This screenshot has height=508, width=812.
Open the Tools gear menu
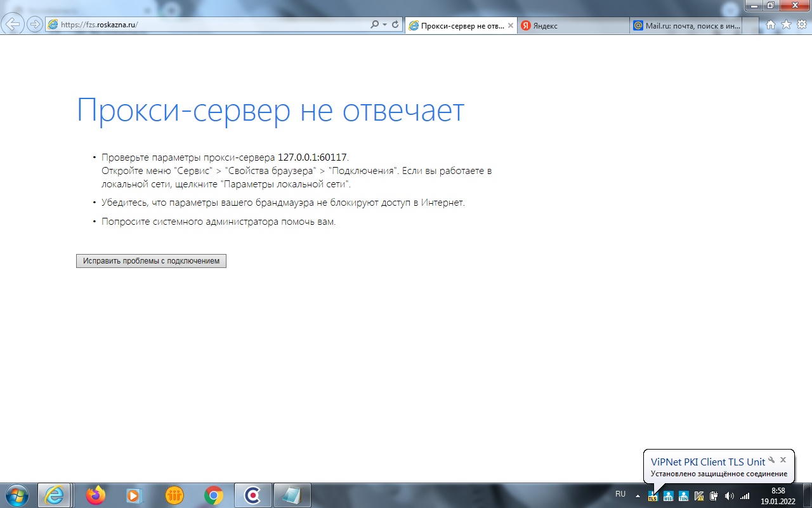pos(802,25)
